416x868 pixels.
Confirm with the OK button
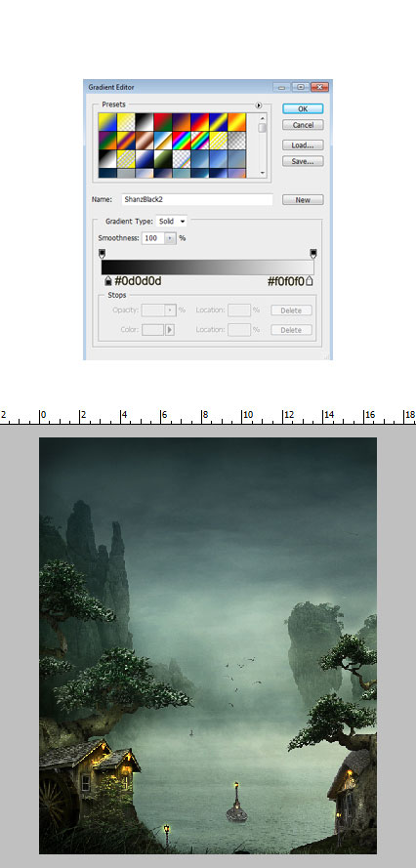(303, 109)
